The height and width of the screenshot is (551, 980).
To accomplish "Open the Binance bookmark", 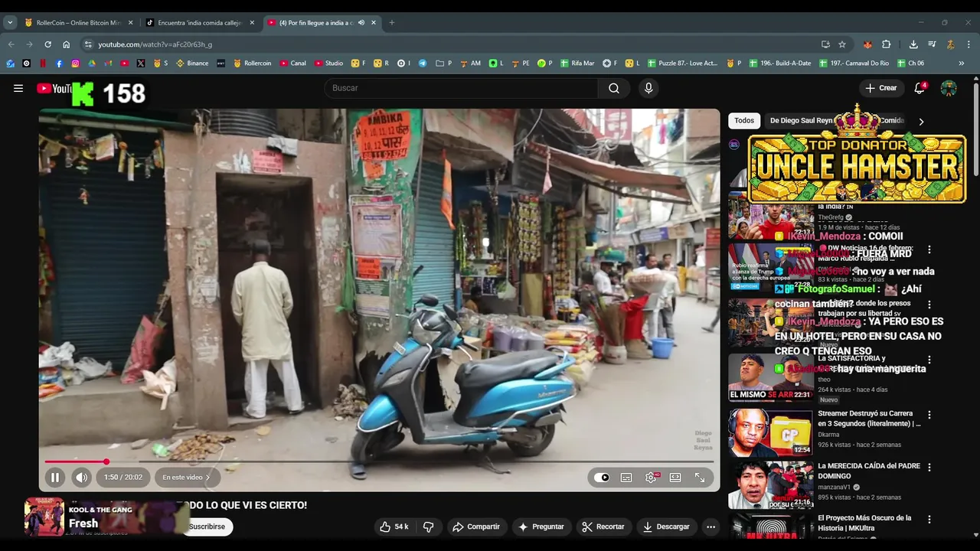I will [192, 64].
